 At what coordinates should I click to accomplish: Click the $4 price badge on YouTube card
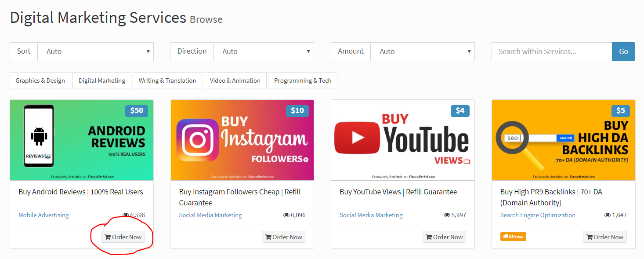(x=459, y=111)
